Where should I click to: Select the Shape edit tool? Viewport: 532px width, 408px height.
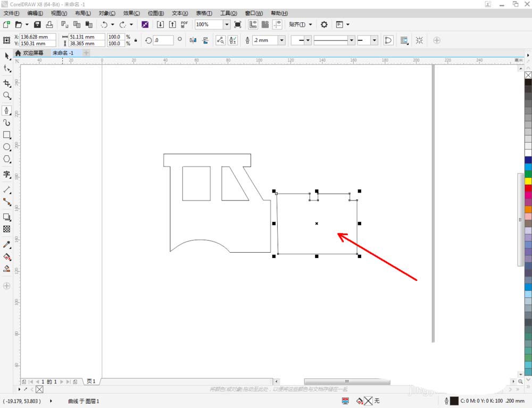tap(7, 69)
